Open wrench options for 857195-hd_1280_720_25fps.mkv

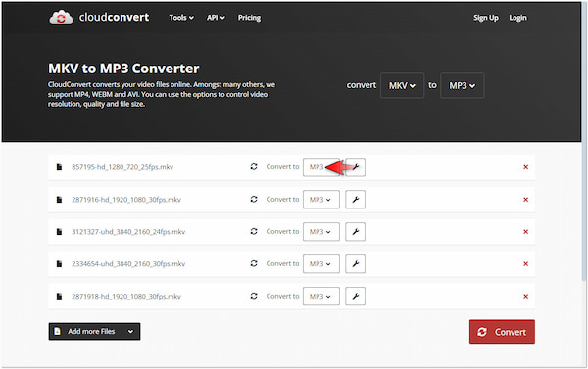click(355, 167)
